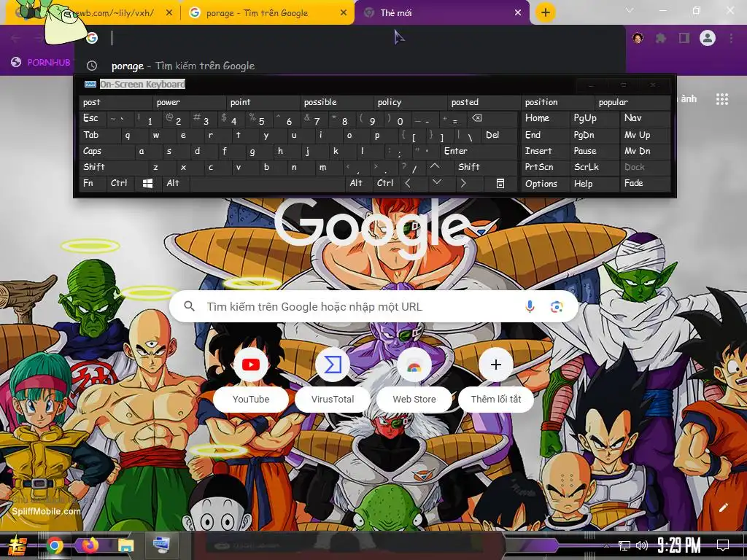
Task: Show hidden tray icons chevron
Action: pos(606,545)
